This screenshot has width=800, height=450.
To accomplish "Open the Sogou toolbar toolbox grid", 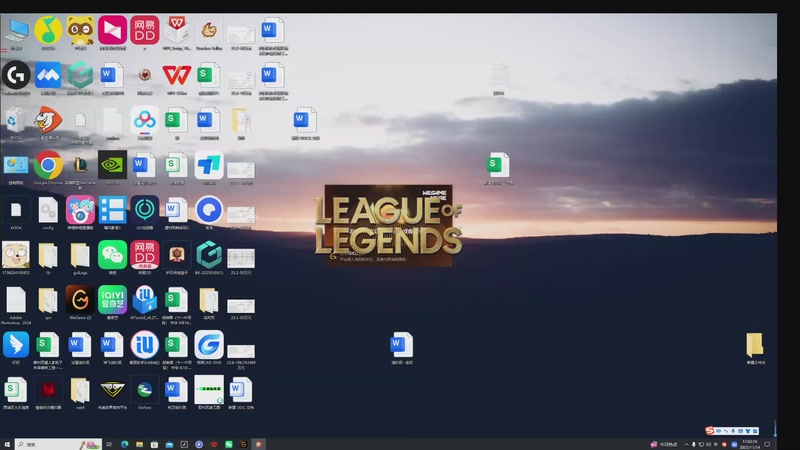I will click(x=755, y=431).
